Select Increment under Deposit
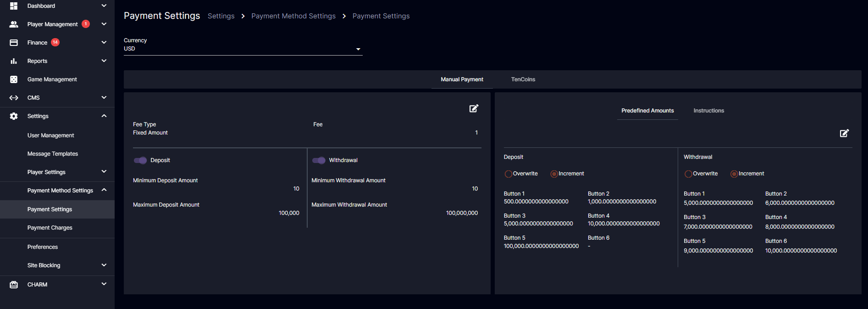 554,174
